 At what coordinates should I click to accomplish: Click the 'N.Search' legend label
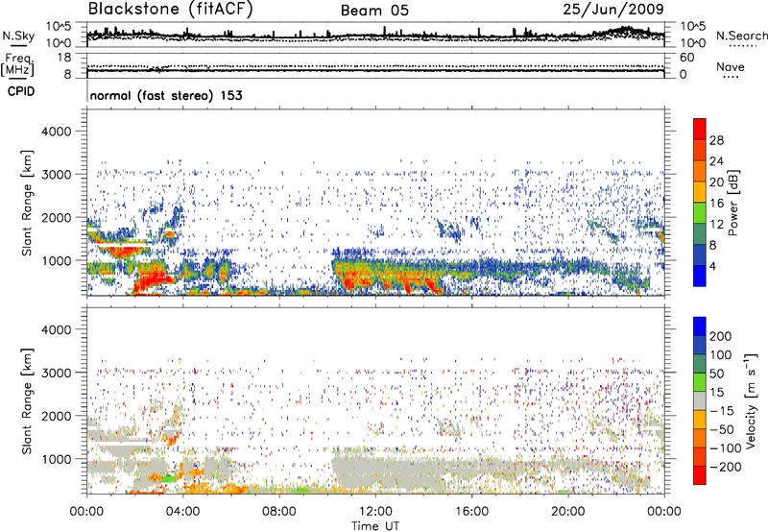(741, 36)
